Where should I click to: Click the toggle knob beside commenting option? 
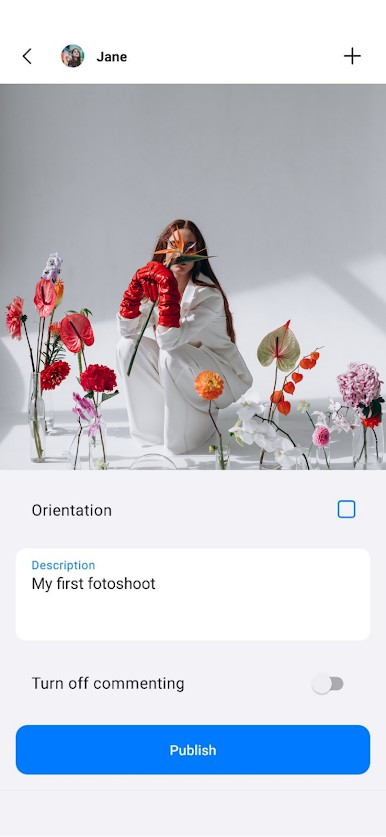point(322,684)
